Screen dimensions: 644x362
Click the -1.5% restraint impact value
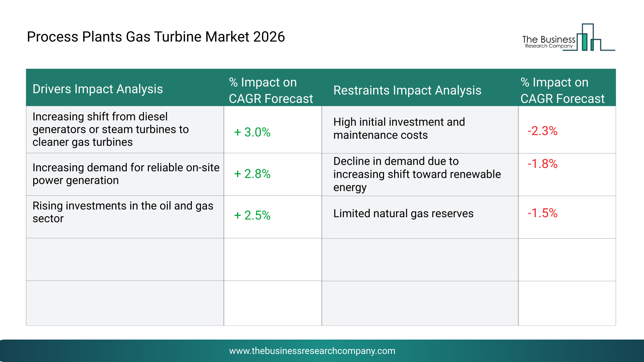tap(542, 213)
